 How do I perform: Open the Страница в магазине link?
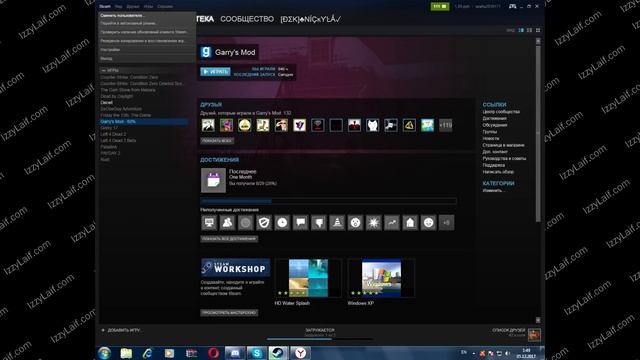[x=504, y=145]
